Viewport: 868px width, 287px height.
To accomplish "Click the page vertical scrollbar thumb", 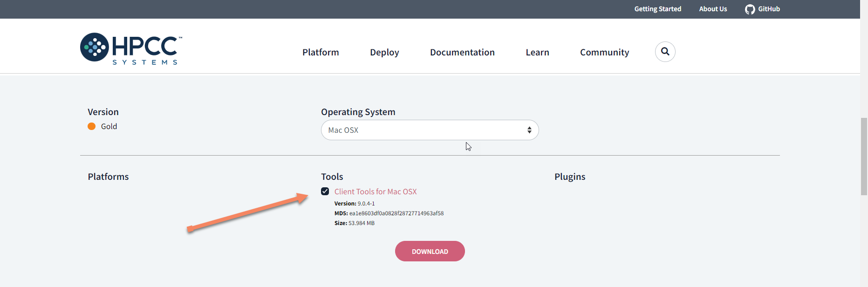I will coord(864,156).
